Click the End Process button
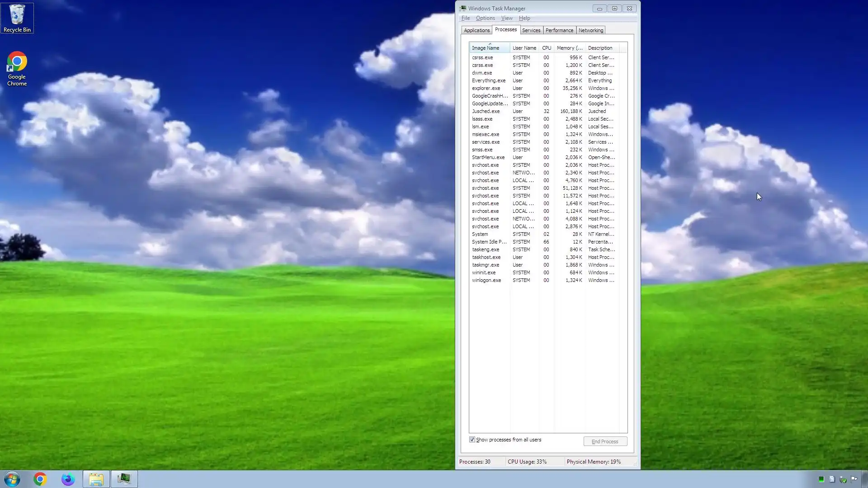This screenshot has width=868, height=488. click(x=605, y=441)
